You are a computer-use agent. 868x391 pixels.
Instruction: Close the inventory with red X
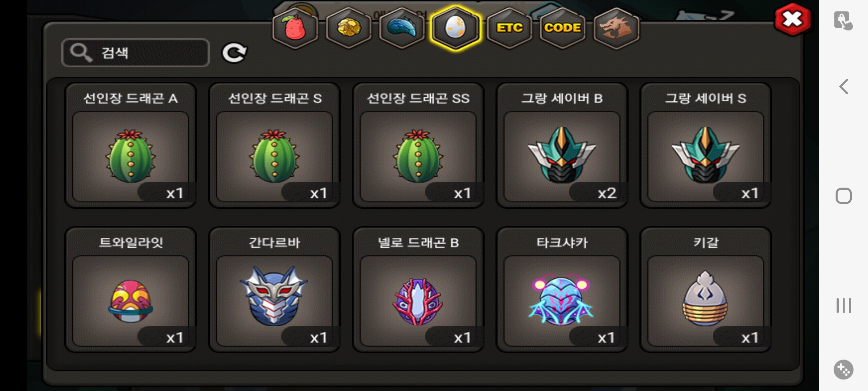coord(792,19)
